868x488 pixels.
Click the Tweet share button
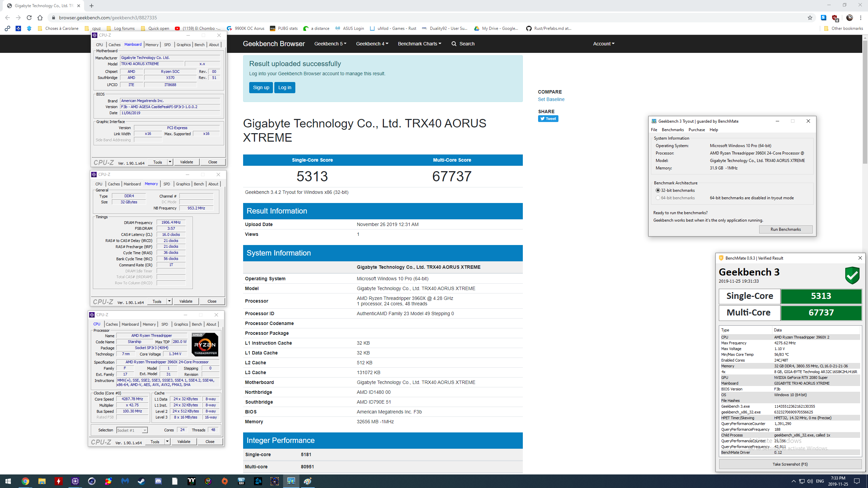(x=548, y=119)
